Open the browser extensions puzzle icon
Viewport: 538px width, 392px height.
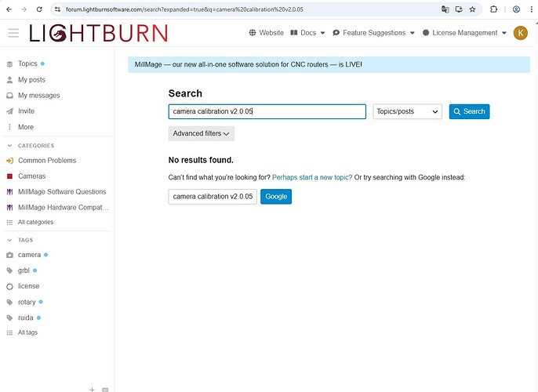pos(493,9)
